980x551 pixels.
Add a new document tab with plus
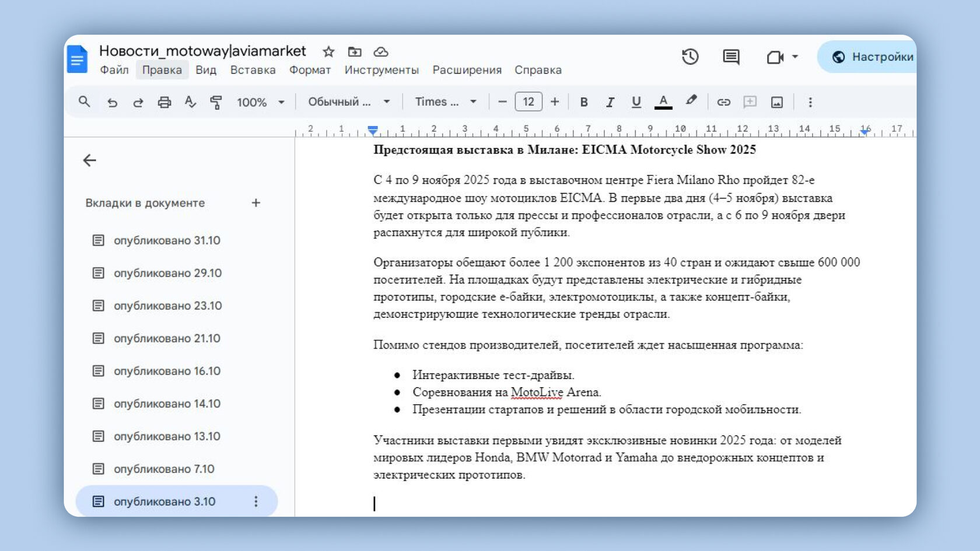tap(256, 203)
